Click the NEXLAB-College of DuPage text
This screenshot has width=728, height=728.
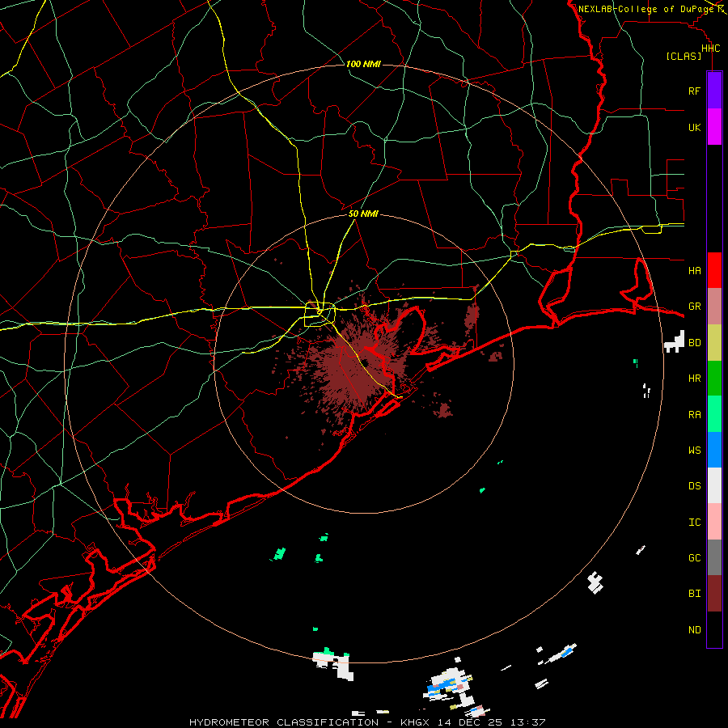click(x=646, y=9)
